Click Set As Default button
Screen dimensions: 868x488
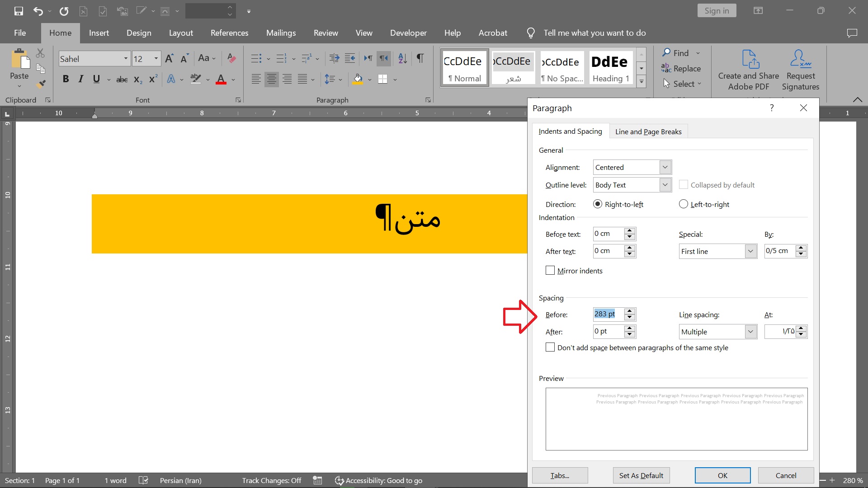[x=641, y=475]
